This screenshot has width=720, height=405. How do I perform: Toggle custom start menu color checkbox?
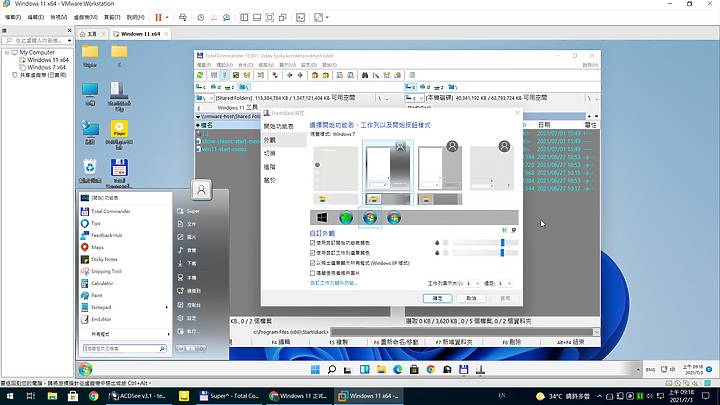(x=313, y=243)
